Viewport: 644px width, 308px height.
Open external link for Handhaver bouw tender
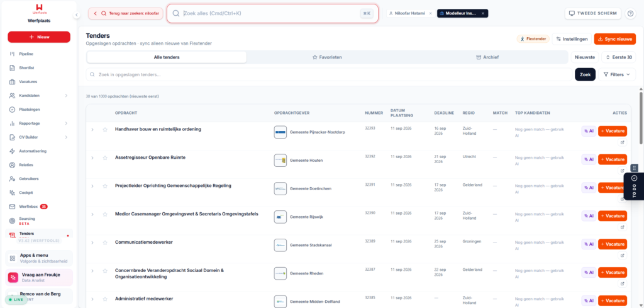click(623, 143)
